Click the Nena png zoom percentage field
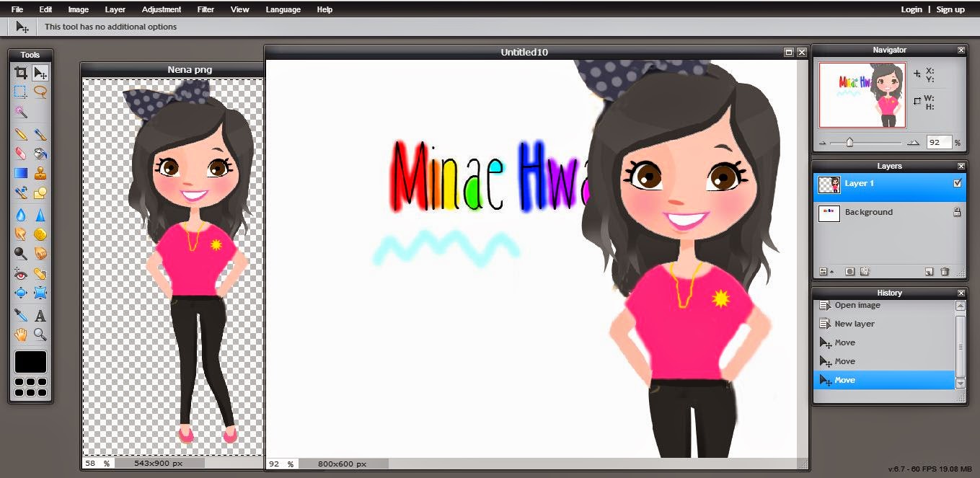The width and height of the screenshot is (980, 478). 97,463
